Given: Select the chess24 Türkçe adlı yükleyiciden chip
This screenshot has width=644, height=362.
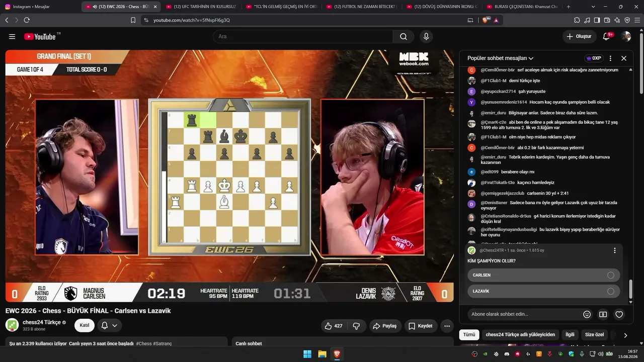Looking at the screenshot, I should point(520,335).
